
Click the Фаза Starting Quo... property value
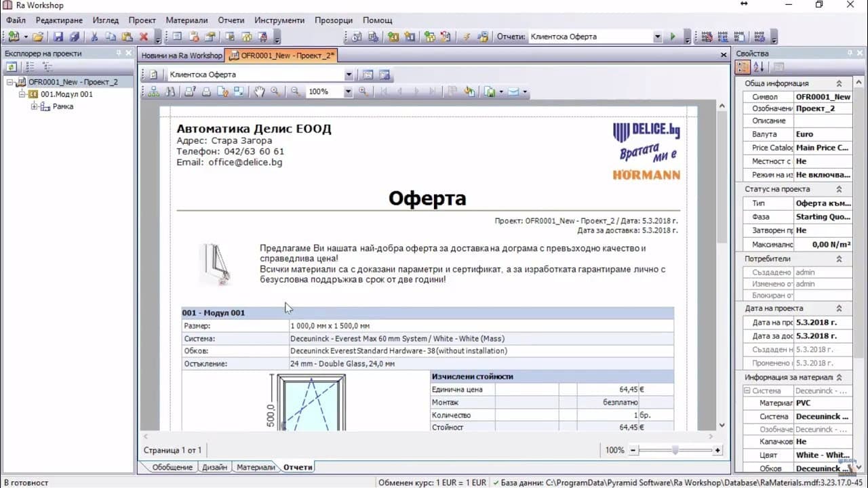pyautogui.click(x=822, y=217)
